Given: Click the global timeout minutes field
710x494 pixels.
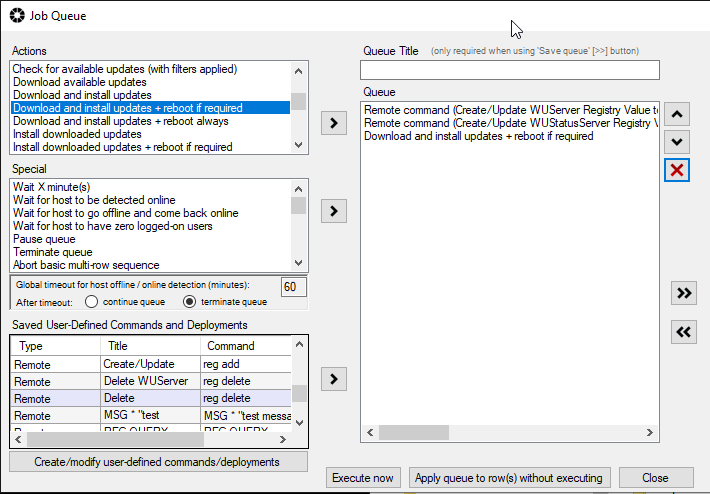Looking at the screenshot, I should pyautogui.click(x=293, y=287).
